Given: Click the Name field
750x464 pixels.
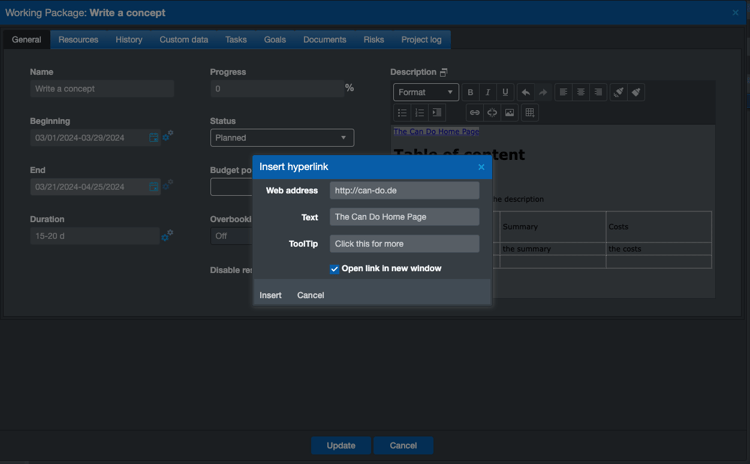Looking at the screenshot, I should (x=102, y=88).
